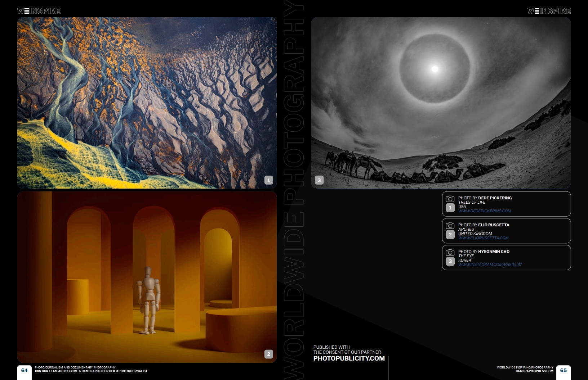Click the title TREES OF LIFE

472,203
